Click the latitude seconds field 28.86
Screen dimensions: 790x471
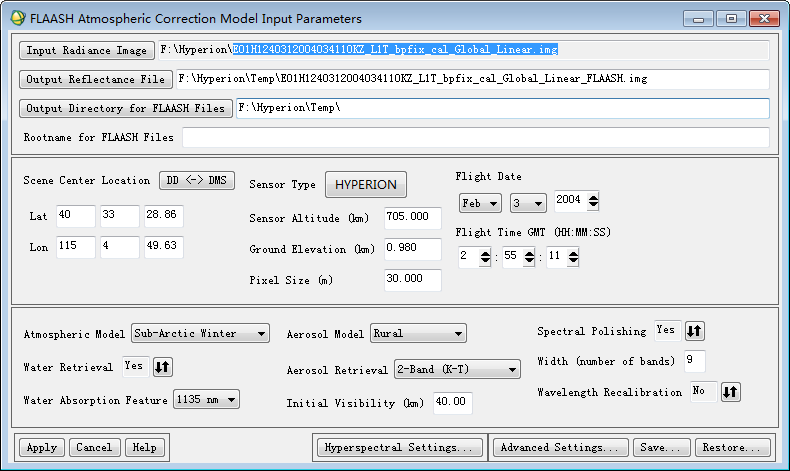pyautogui.click(x=164, y=216)
